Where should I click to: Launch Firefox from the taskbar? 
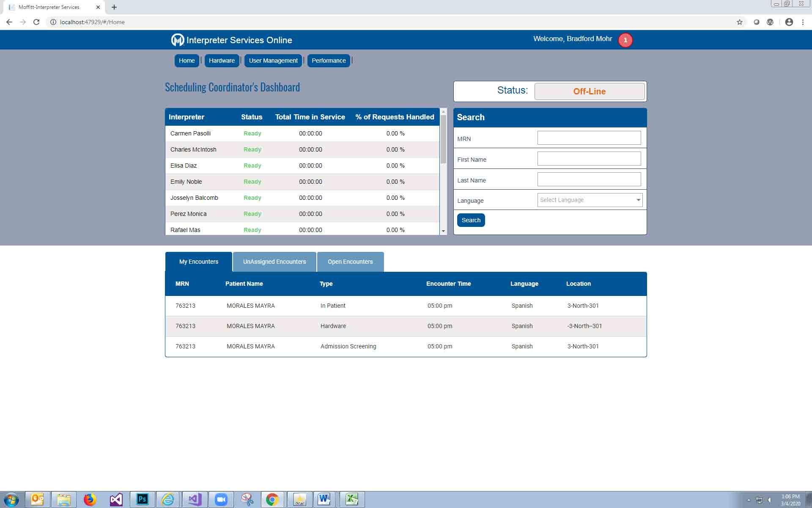click(90, 500)
